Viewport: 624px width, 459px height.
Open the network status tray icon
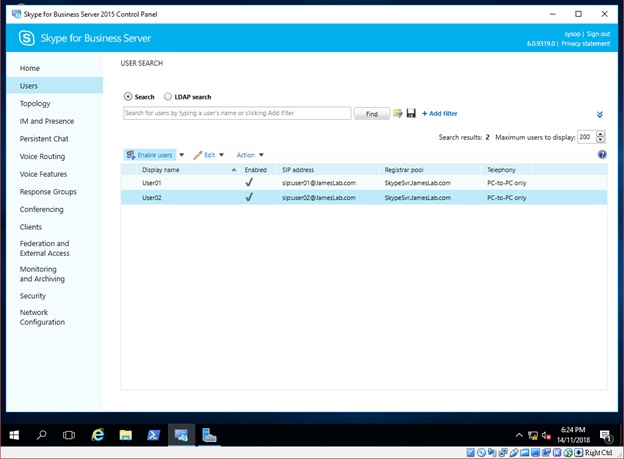click(533, 436)
